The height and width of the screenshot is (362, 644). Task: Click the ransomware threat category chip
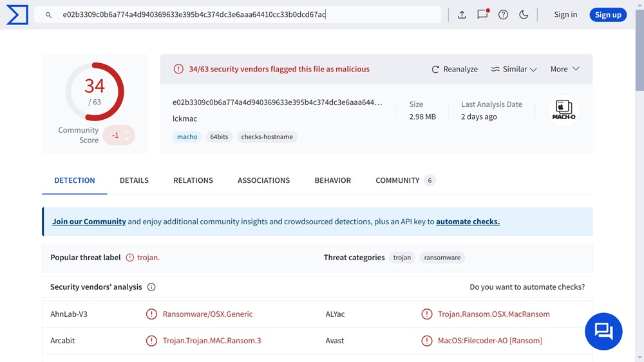click(x=442, y=258)
